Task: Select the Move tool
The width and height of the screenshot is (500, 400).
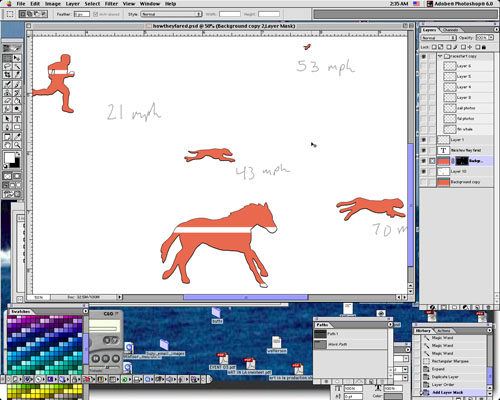Action: [x=17, y=58]
